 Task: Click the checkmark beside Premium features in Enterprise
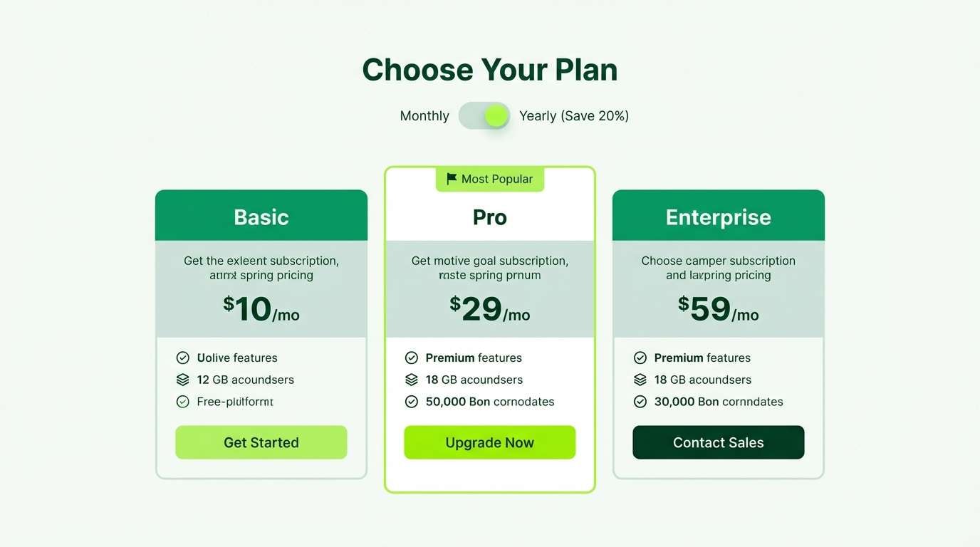click(x=640, y=358)
